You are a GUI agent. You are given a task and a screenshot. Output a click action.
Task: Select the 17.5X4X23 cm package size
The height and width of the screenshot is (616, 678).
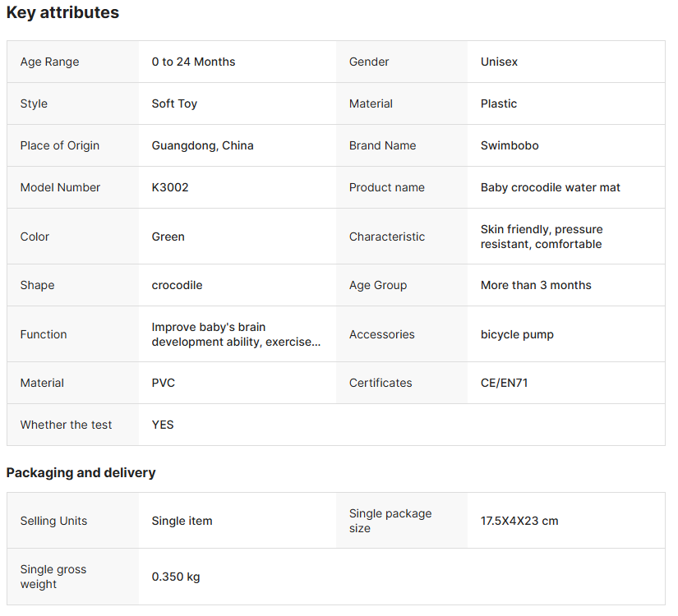[519, 521]
